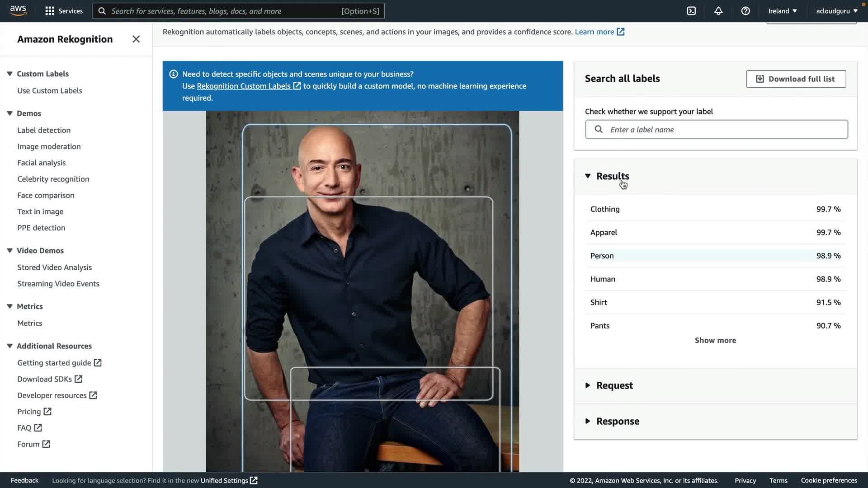Open Celebrity recognition demo
Viewport: 868px width, 488px height.
point(53,179)
